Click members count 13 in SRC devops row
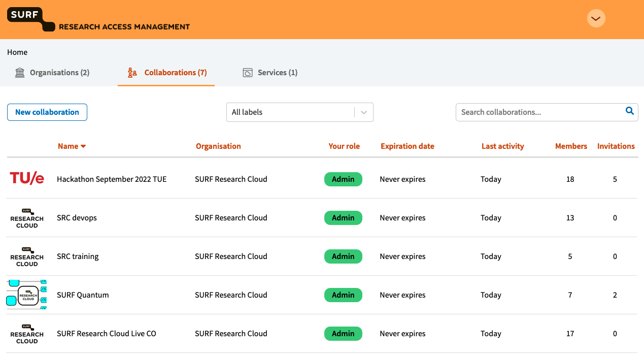Viewport: 644px width, 356px height. click(x=570, y=218)
